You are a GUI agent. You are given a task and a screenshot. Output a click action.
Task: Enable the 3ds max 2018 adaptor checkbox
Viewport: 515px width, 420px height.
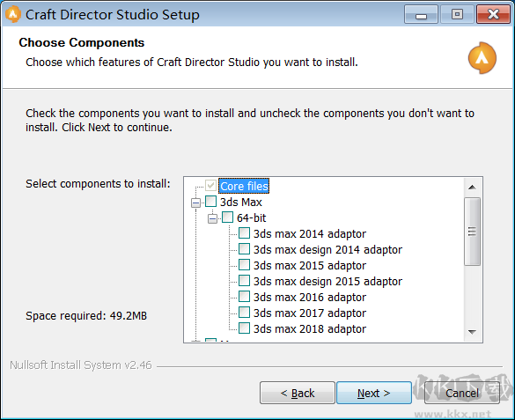click(244, 328)
